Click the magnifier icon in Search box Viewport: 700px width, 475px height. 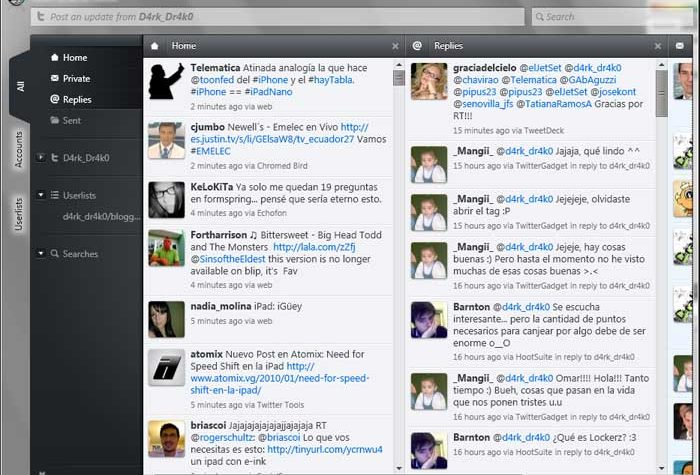tap(540, 17)
